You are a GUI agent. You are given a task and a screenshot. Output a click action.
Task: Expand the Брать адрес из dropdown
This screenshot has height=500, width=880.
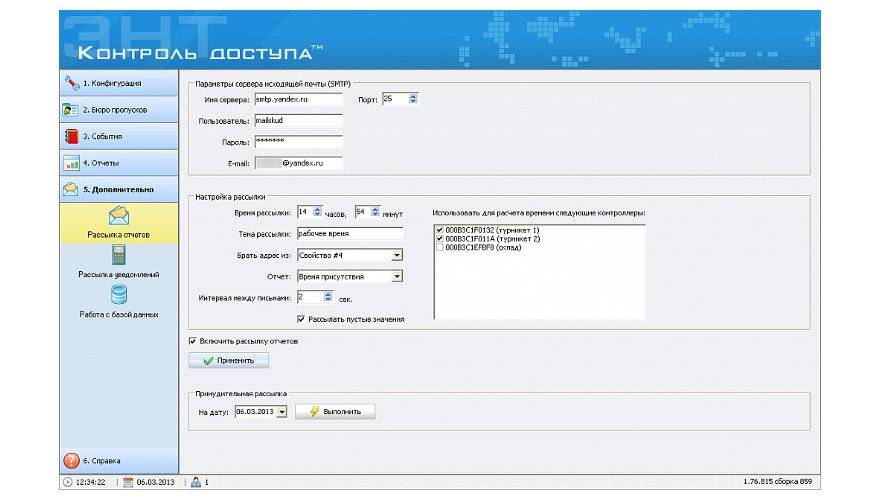pyautogui.click(x=397, y=255)
